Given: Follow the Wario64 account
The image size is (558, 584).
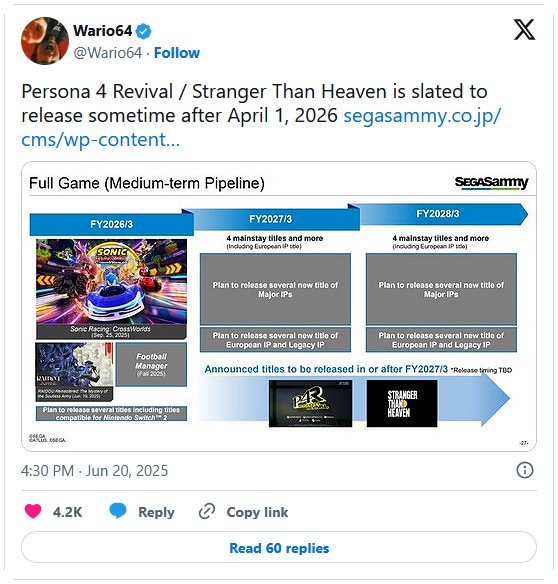Looking at the screenshot, I should (x=177, y=53).
